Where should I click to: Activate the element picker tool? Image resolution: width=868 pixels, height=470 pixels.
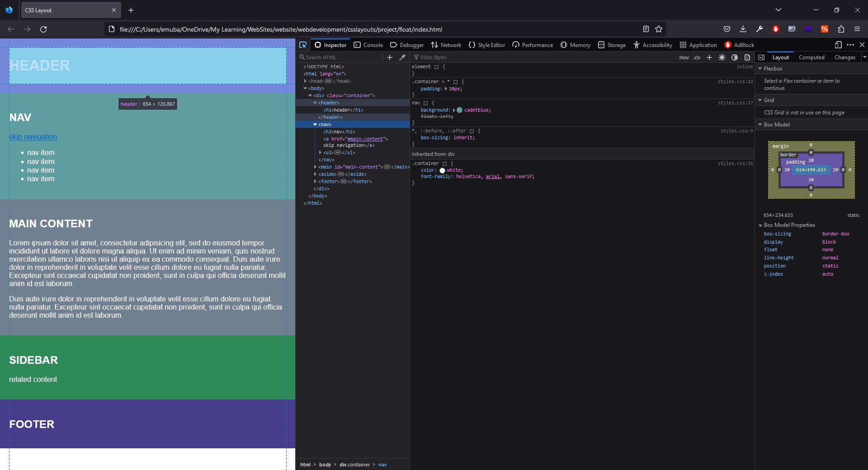point(303,45)
